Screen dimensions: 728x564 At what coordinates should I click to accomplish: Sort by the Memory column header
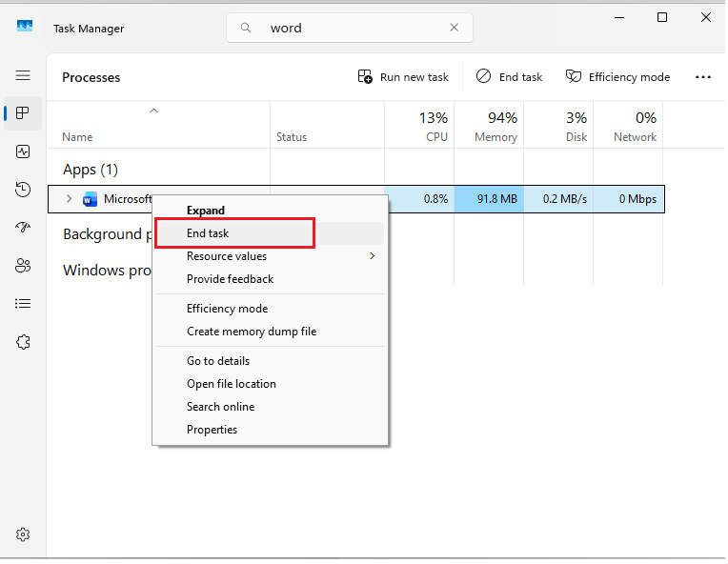click(490, 126)
